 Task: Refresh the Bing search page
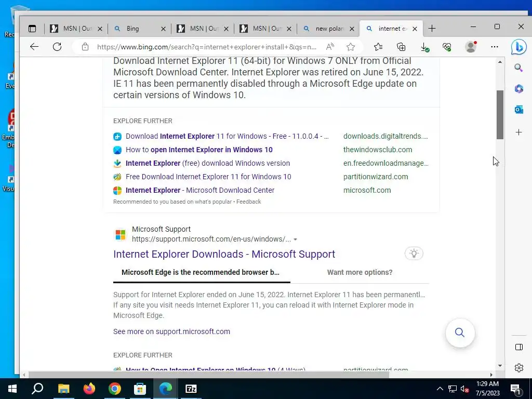[57, 47]
